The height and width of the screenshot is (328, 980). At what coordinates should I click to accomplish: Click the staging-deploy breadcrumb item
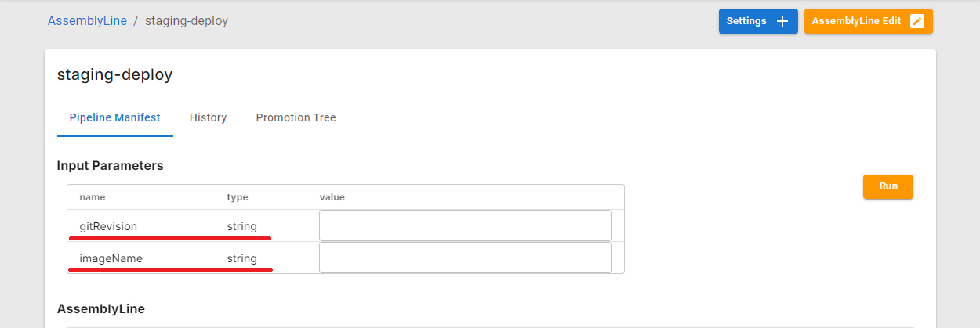(187, 21)
